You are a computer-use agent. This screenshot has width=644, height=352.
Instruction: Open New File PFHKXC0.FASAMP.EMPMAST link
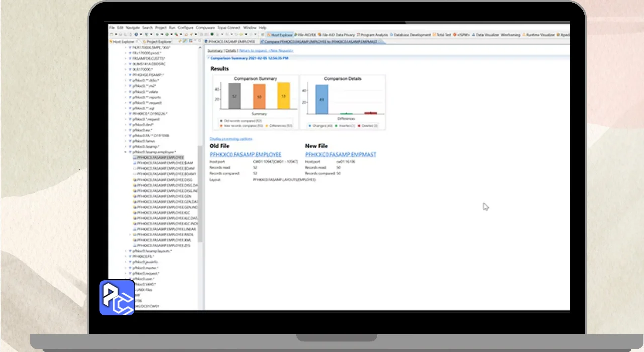coord(341,154)
